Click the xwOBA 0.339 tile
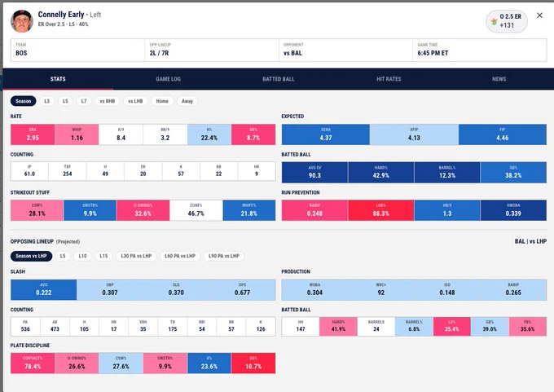This screenshot has height=392, width=554. [x=513, y=210]
